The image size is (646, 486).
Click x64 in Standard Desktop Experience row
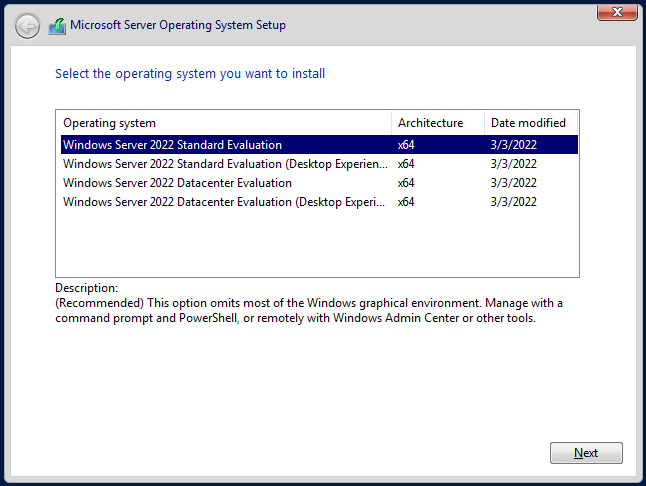(x=406, y=164)
